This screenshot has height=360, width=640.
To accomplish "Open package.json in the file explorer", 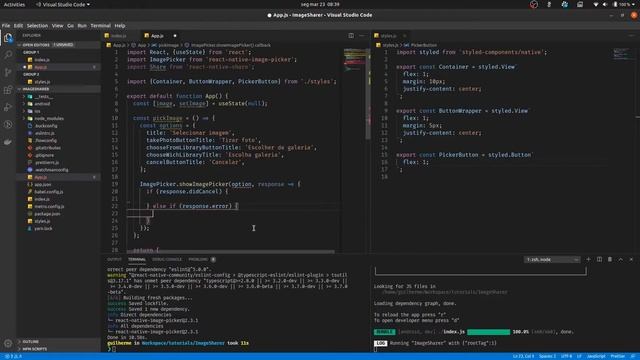I will tap(47, 214).
